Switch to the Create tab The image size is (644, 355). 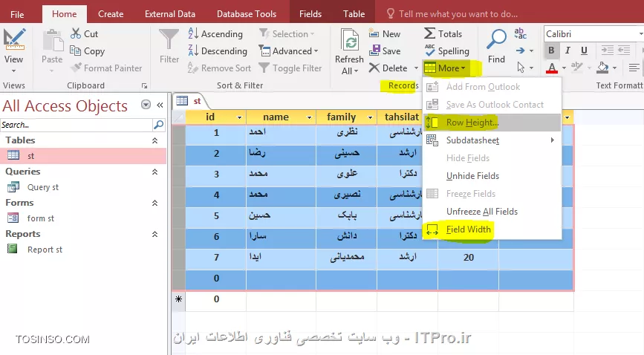click(x=111, y=14)
